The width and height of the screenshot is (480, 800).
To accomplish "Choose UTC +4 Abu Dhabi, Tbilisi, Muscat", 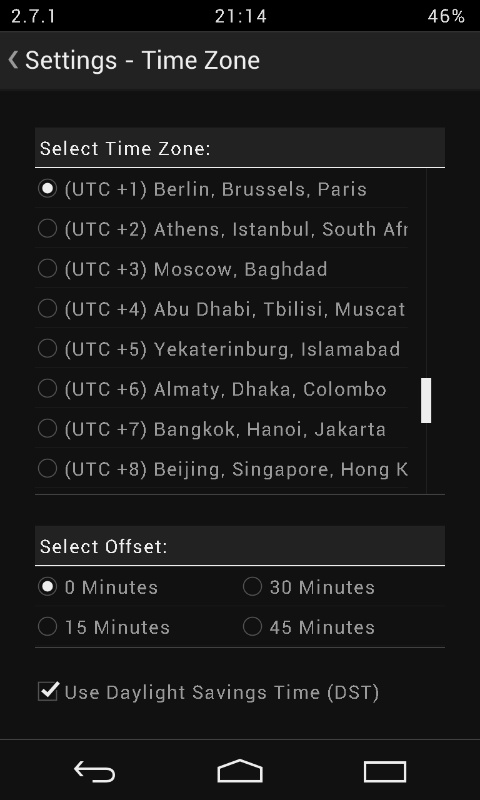I will [221, 309].
